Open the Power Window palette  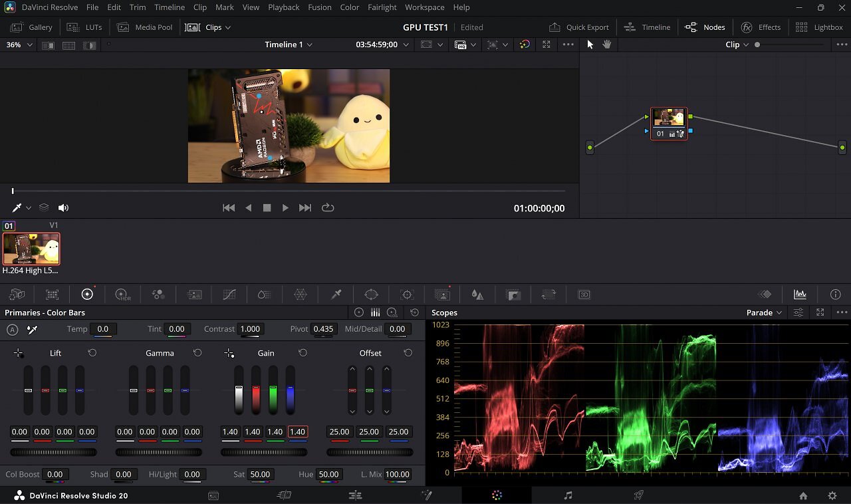(371, 295)
